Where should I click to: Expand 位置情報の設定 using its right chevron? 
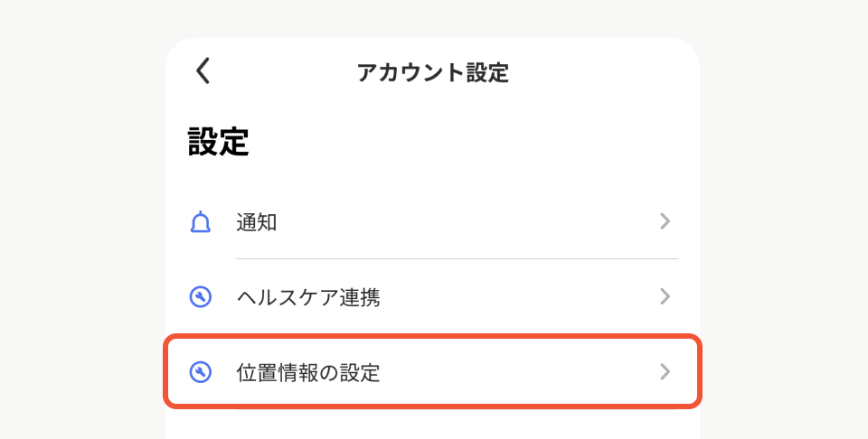[665, 371]
